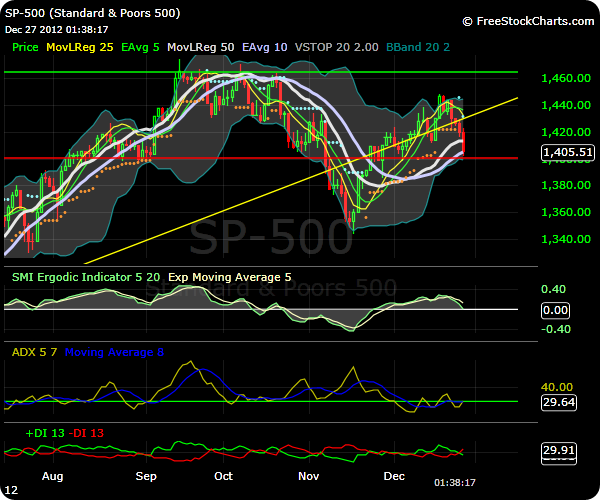Select the MovLReg 50 indicator label
Image resolution: width=600 pixels, height=500 pixels.
pyautogui.click(x=201, y=47)
